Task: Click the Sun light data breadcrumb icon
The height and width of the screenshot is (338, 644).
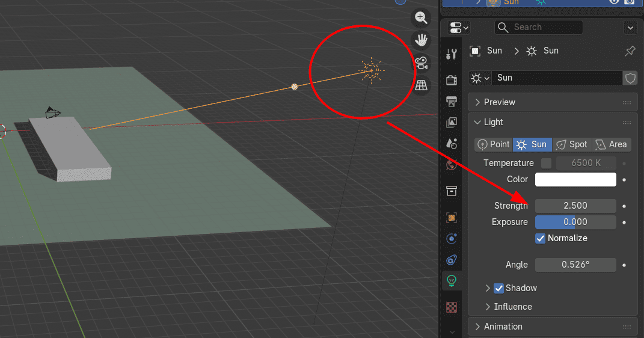Action: coord(532,51)
